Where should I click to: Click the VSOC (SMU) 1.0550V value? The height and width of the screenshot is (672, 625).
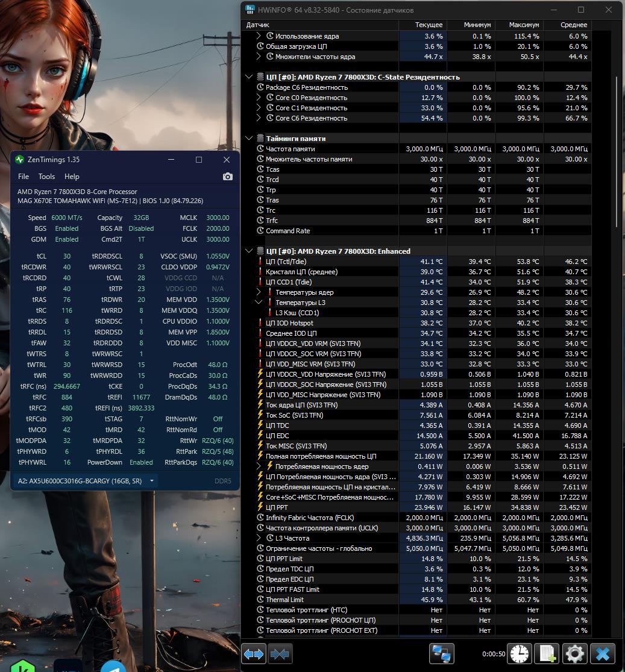pos(218,256)
